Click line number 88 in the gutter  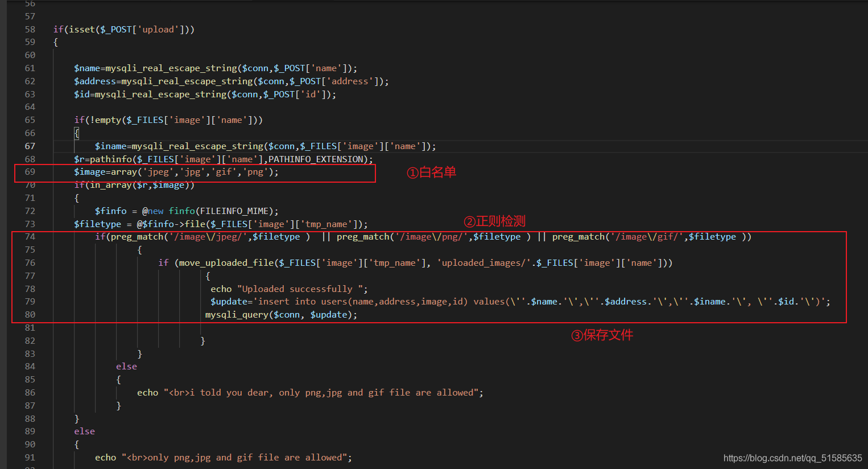pos(30,419)
